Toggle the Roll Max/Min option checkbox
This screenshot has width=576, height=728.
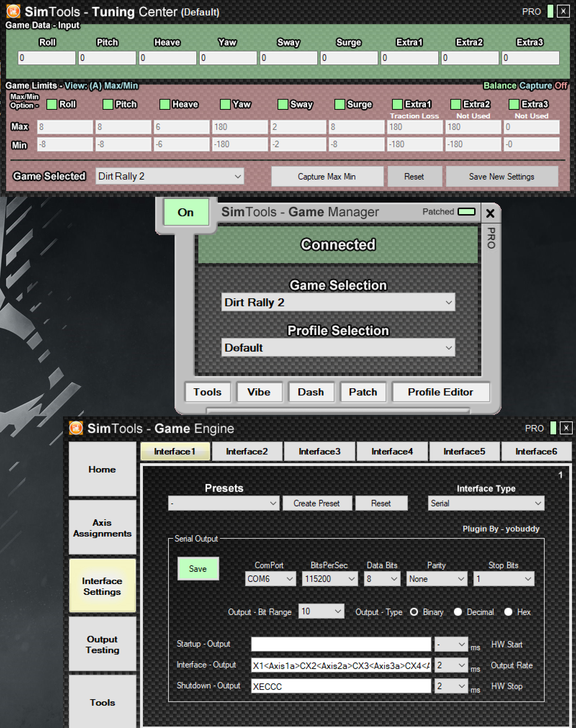point(52,104)
